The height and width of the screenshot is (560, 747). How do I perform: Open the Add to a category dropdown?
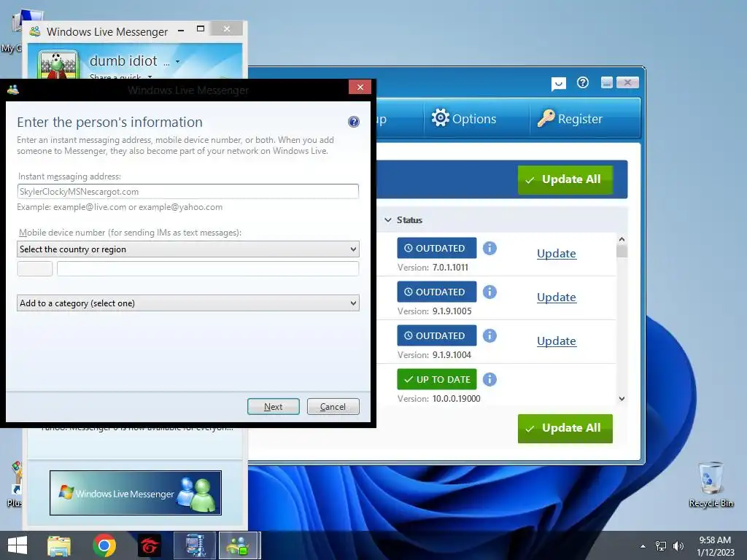pyautogui.click(x=187, y=303)
